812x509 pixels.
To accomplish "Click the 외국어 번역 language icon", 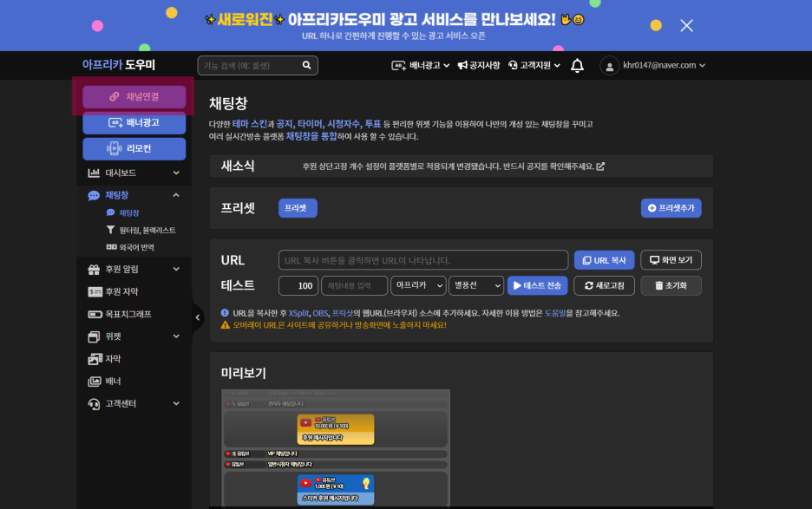I will click(x=111, y=247).
